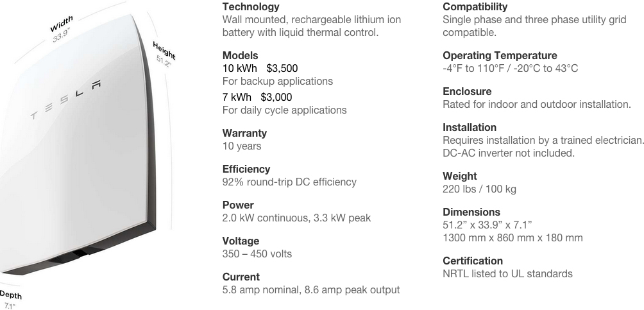Click the Depth 7.1" dimension label
The image size is (644, 310).
10,300
